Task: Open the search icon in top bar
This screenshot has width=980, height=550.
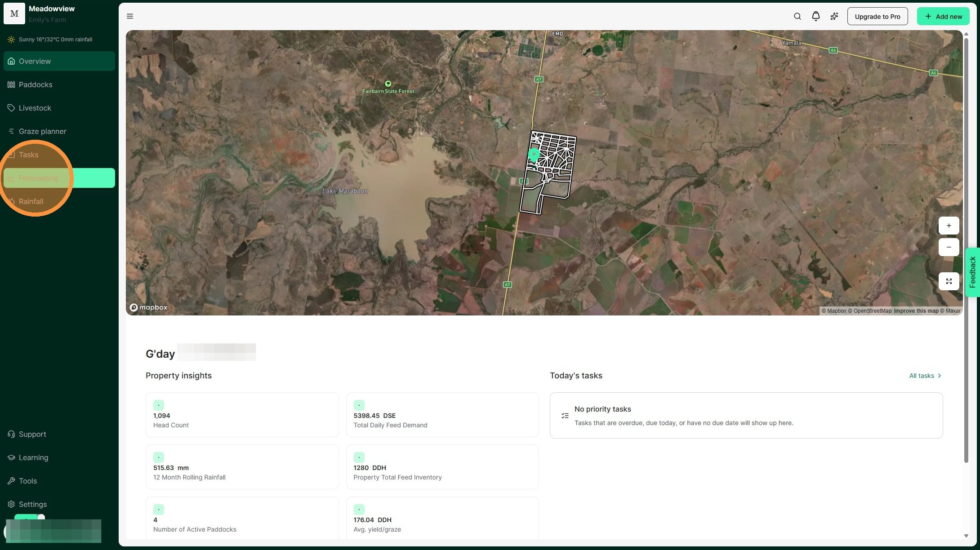Action: tap(797, 16)
